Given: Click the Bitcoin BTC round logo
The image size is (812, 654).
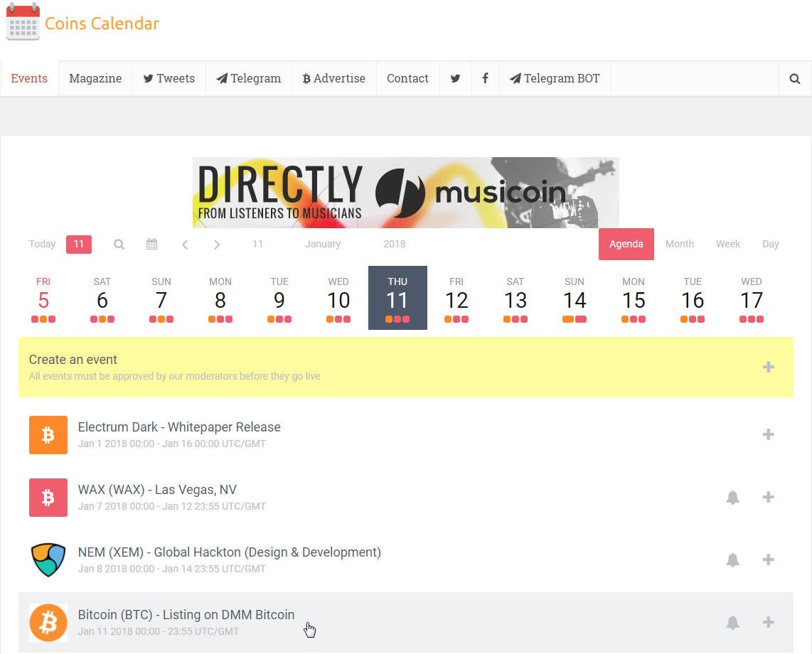Looking at the screenshot, I should [48, 623].
